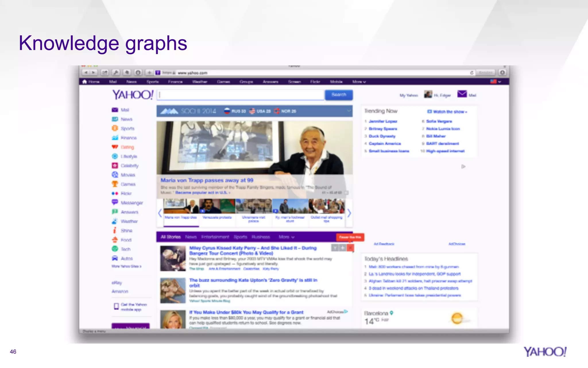Click the Yahoo logo beside search box

pyautogui.click(x=133, y=95)
